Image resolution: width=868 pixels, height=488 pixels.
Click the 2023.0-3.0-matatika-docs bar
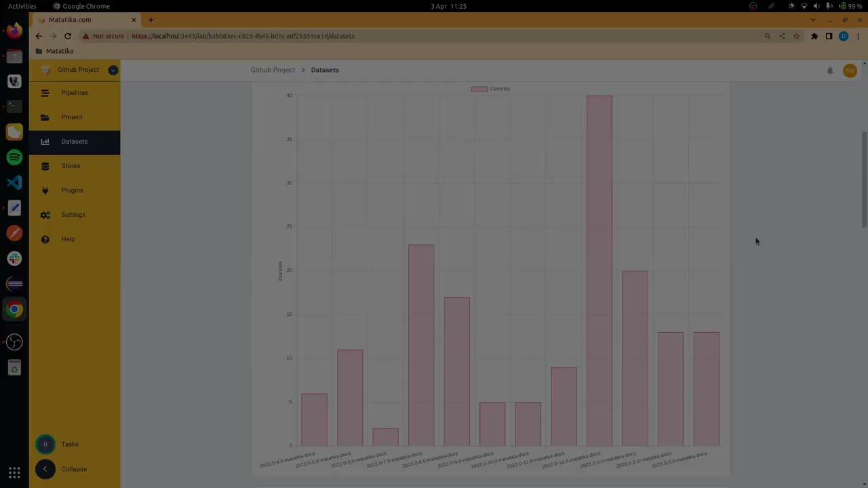point(706,389)
